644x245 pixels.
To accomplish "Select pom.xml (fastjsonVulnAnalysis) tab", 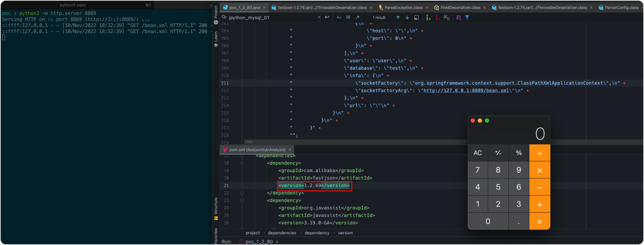I will [257, 149].
